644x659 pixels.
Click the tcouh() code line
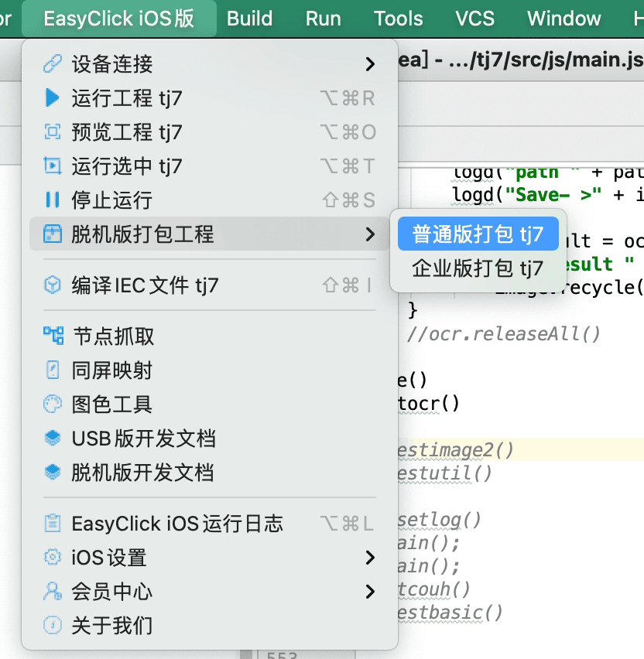tap(434, 589)
